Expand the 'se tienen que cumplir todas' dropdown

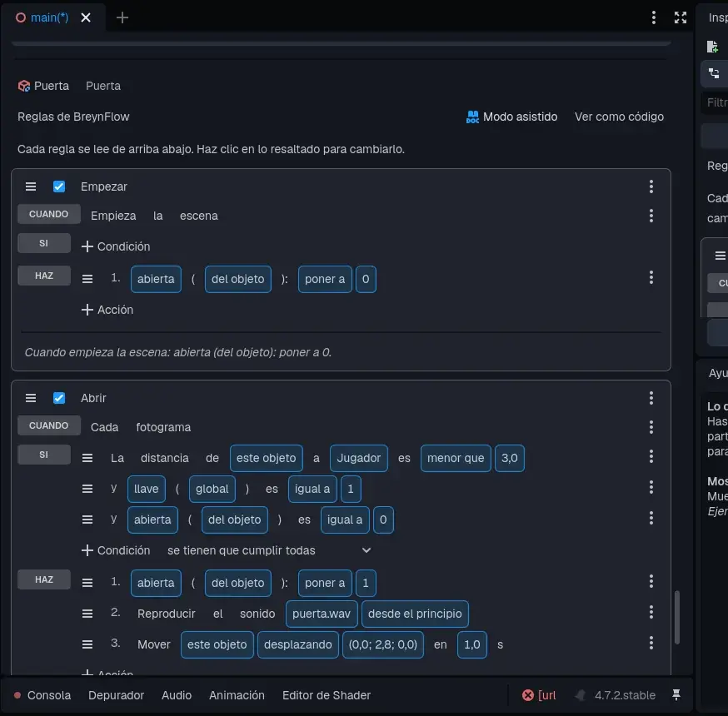coord(269,550)
